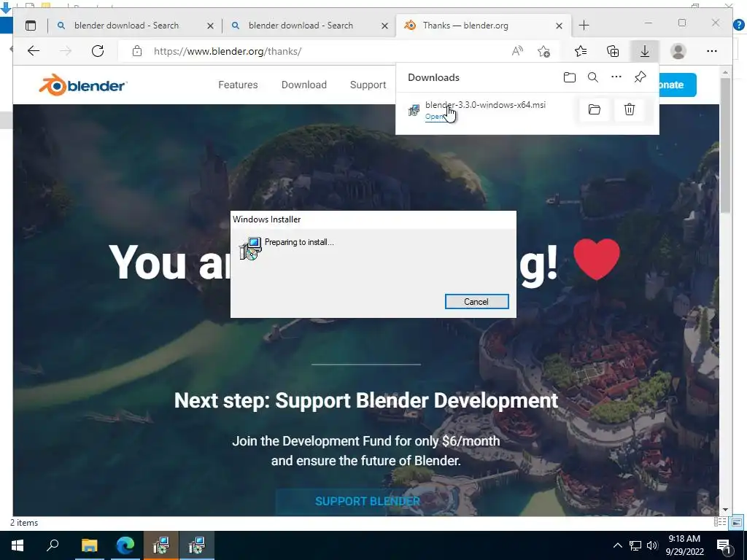
Task: Open File Explorer from taskbar
Action: click(x=89, y=545)
